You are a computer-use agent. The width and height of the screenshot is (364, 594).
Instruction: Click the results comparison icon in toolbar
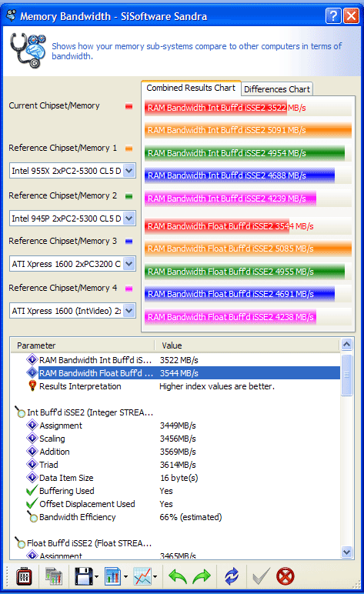[x=54, y=576]
